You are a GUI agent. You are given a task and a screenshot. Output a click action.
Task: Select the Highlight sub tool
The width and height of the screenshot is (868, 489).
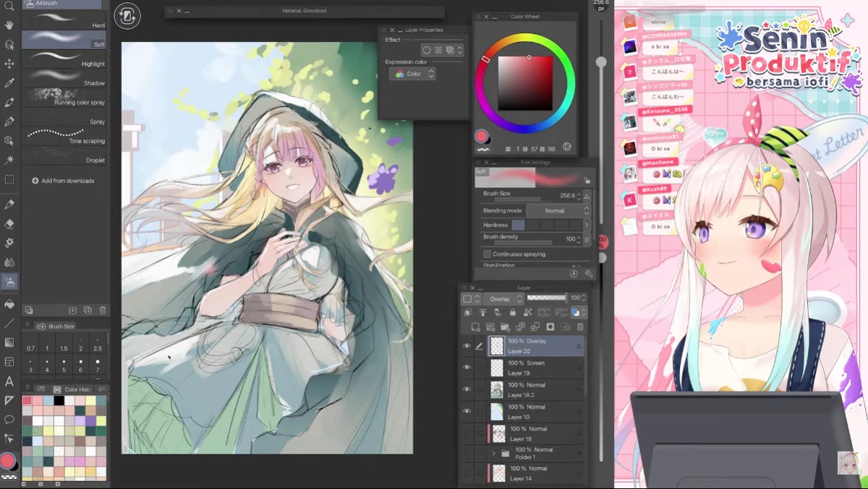click(64, 59)
